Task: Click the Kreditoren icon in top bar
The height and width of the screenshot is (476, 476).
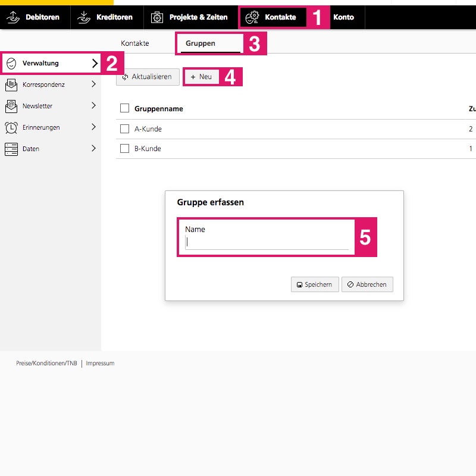Action: click(x=84, y=17)
